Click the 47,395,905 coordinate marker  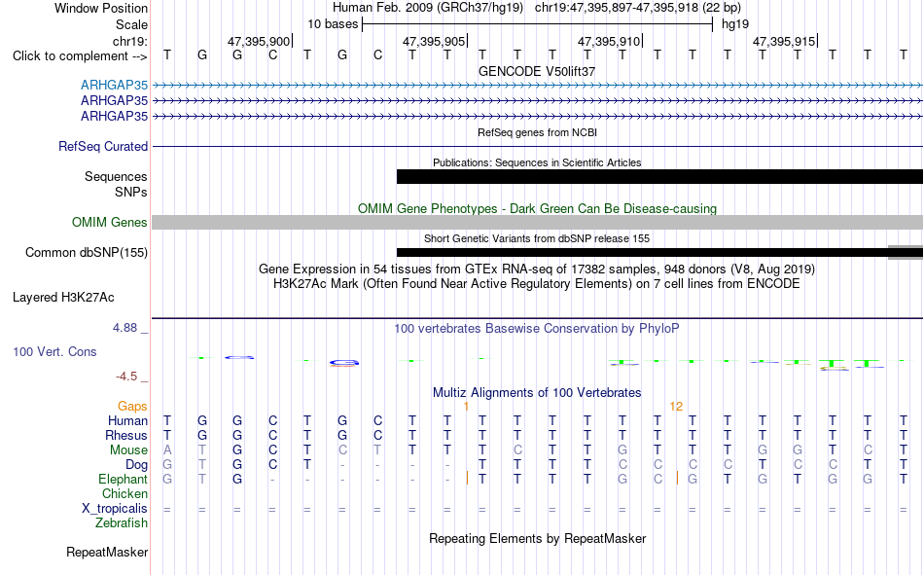435,41
